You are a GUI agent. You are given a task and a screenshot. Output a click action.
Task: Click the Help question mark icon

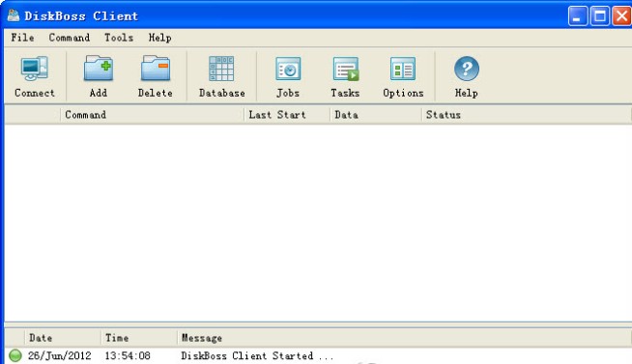tap(467, 69)
